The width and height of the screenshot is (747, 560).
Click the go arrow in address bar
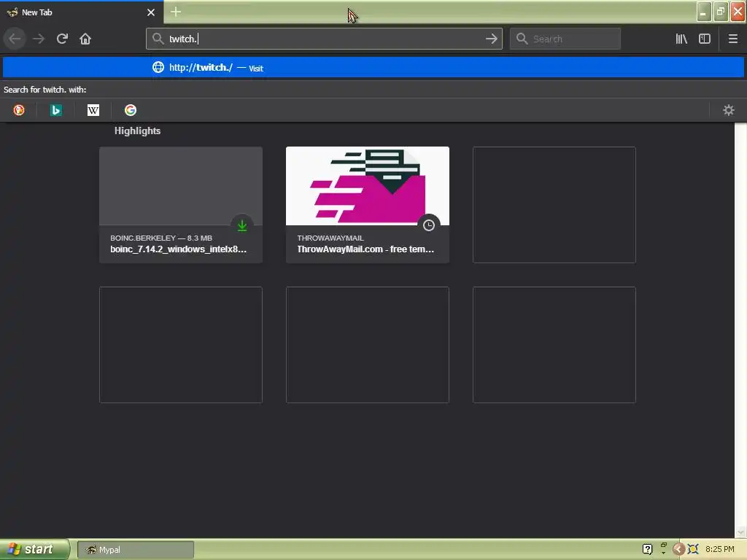[491, 39]
